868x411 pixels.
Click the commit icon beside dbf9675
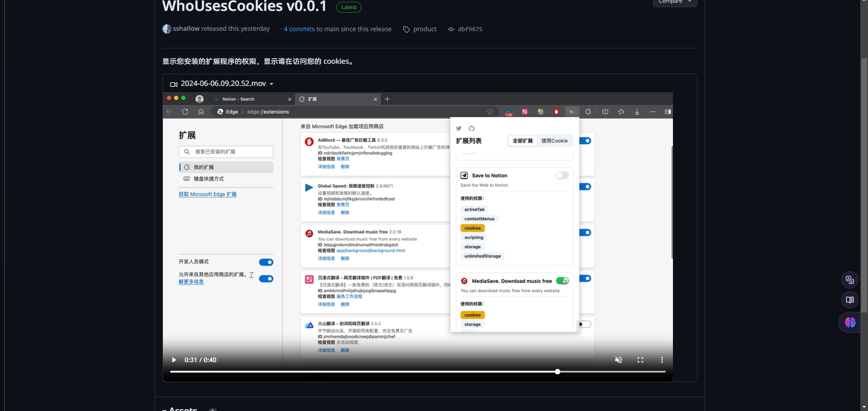tap(451, 29)
